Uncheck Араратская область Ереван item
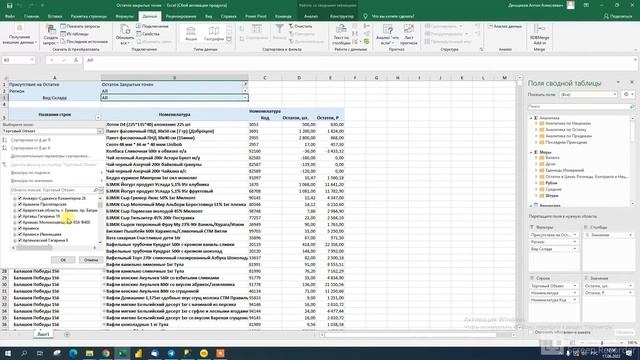The image size is (640, 360). [x=20, y=210]
